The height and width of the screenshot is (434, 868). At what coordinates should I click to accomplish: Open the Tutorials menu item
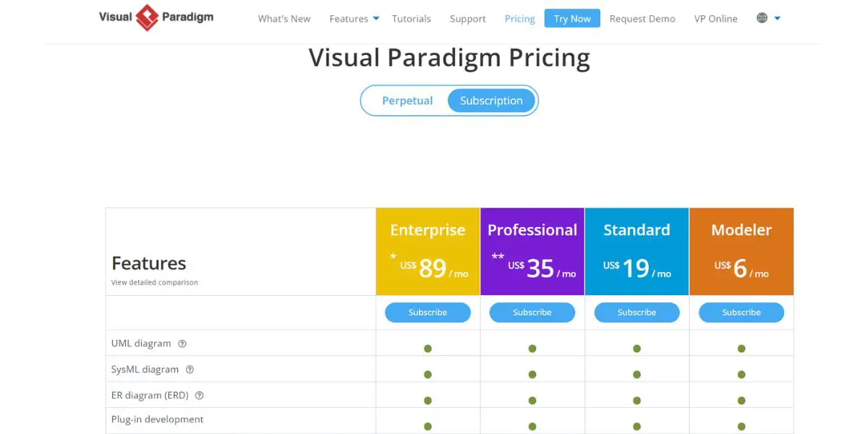click(412, 19)
